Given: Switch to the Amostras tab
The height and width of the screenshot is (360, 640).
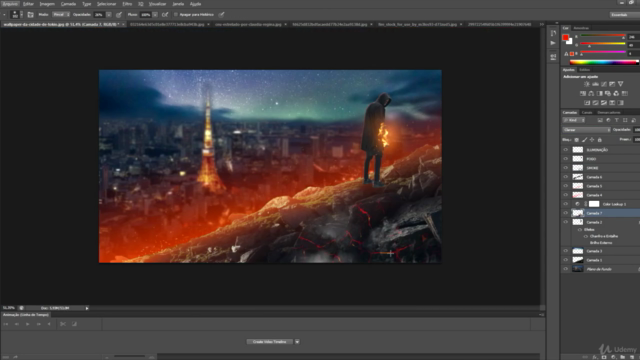Looking at the screenshot, I should 581,28.
